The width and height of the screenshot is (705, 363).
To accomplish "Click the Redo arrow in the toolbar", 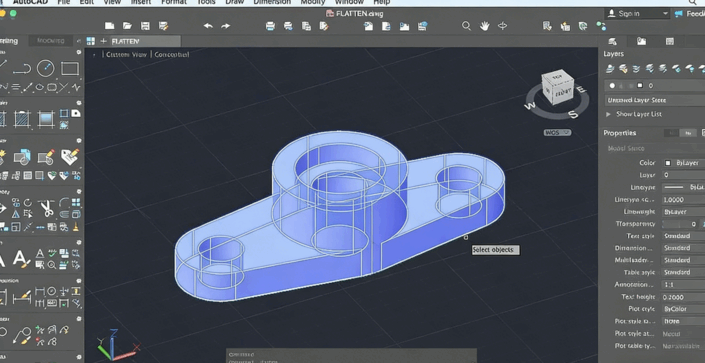I will pyautogui.click(x=226, y=26).
